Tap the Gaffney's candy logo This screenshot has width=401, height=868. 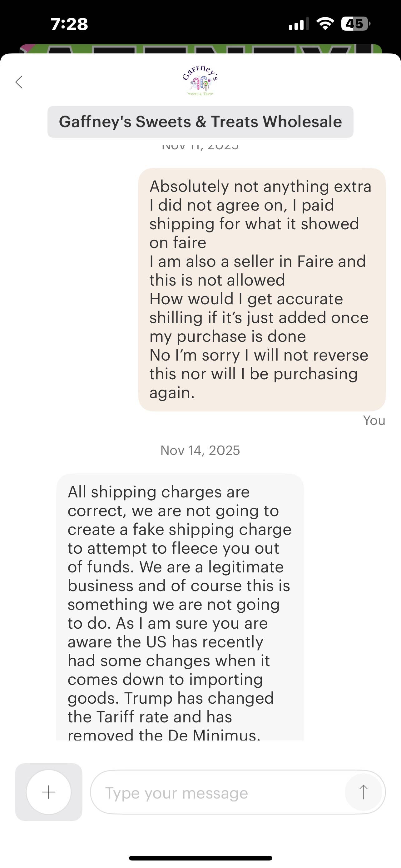[x=200, y=81]
